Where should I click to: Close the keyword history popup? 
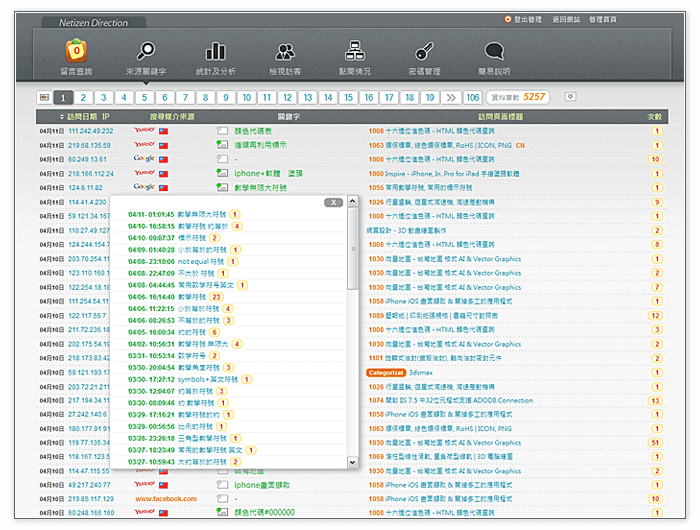tap(334, 202)
